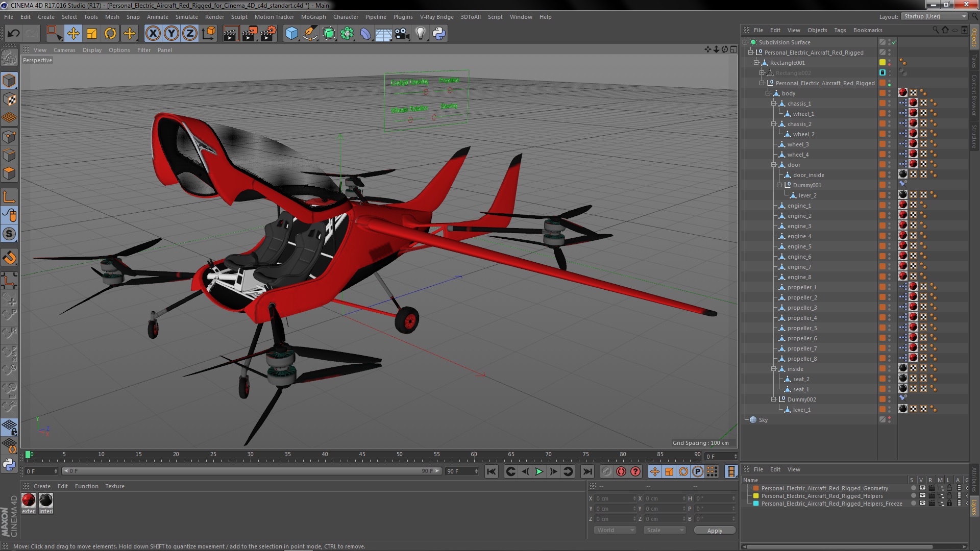Open the File menu

tap(9, 17)
